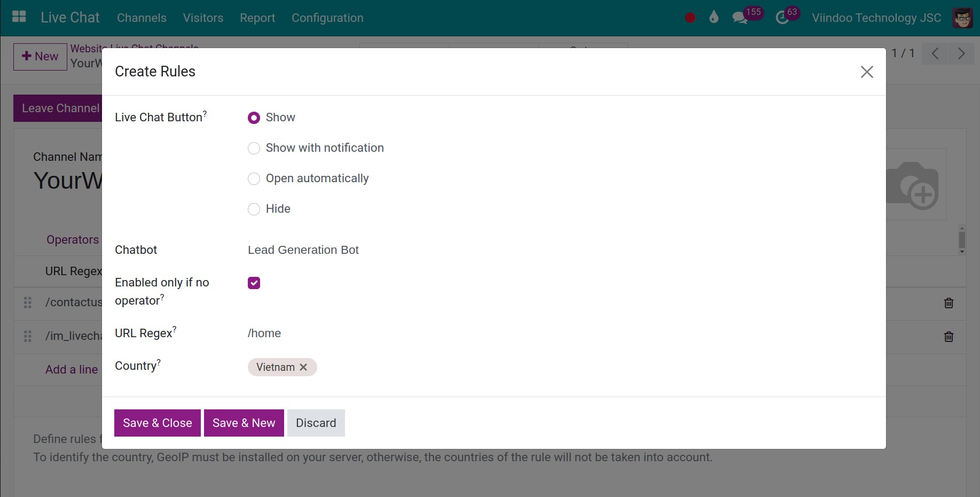This screenshot has width=980, height=497.
Task: Select the Open automatically radio button
Action: point(254,178)
